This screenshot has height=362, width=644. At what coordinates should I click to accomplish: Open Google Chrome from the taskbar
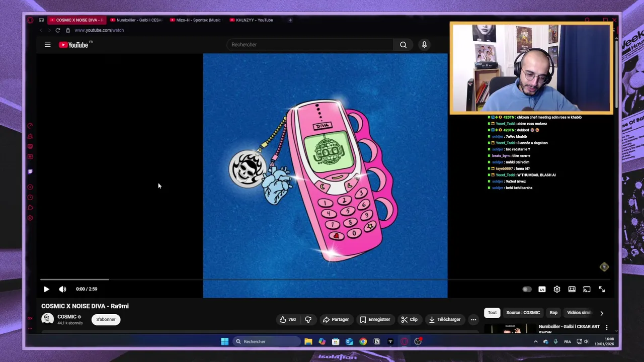(363, 341)
